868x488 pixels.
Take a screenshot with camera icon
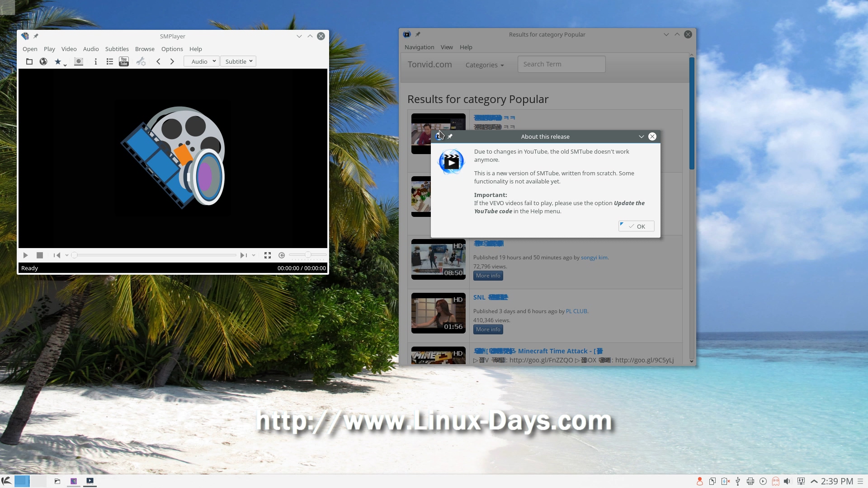(79, 61)
